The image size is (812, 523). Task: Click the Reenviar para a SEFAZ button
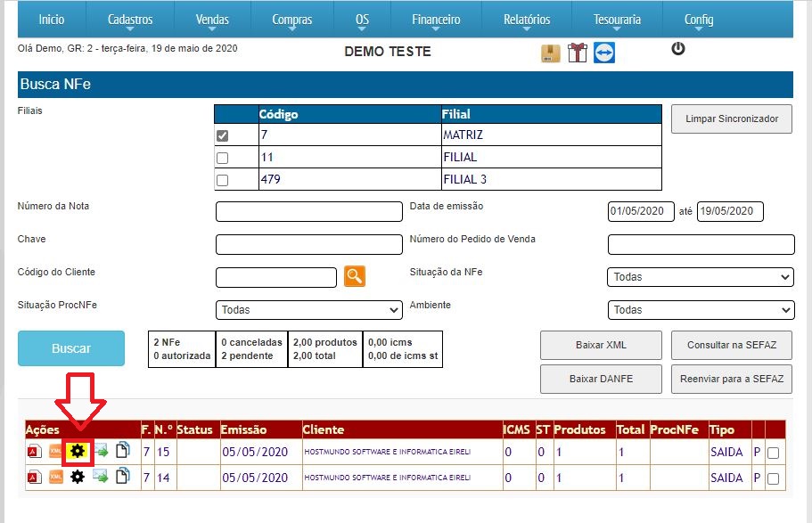(x=732, y=379)
